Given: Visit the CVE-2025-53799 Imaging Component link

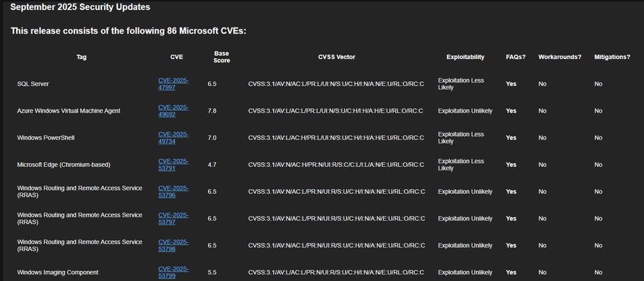Looking at the screenshot, I should click(173, 272).
